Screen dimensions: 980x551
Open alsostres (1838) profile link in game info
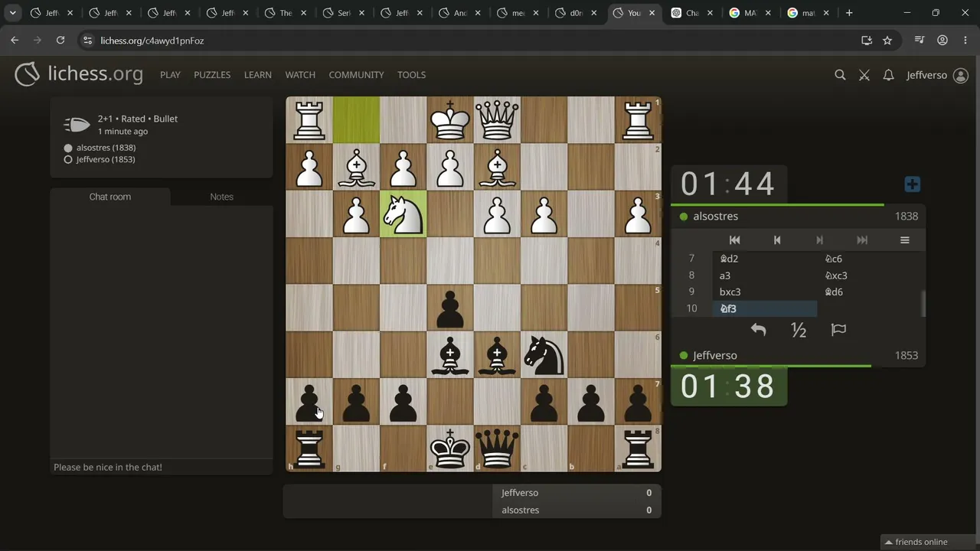[106, 148]
